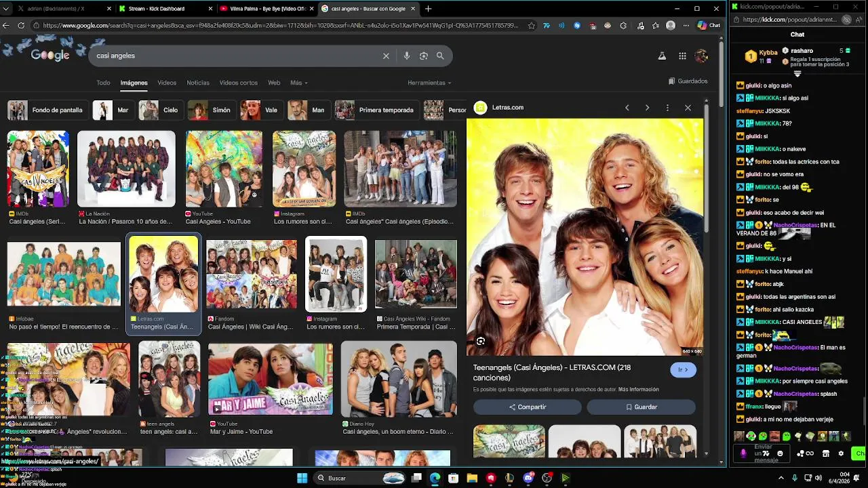Open Guardados saved items link
Screen dimensions: 868x488
pyautogui.click(x=688, y=81)
